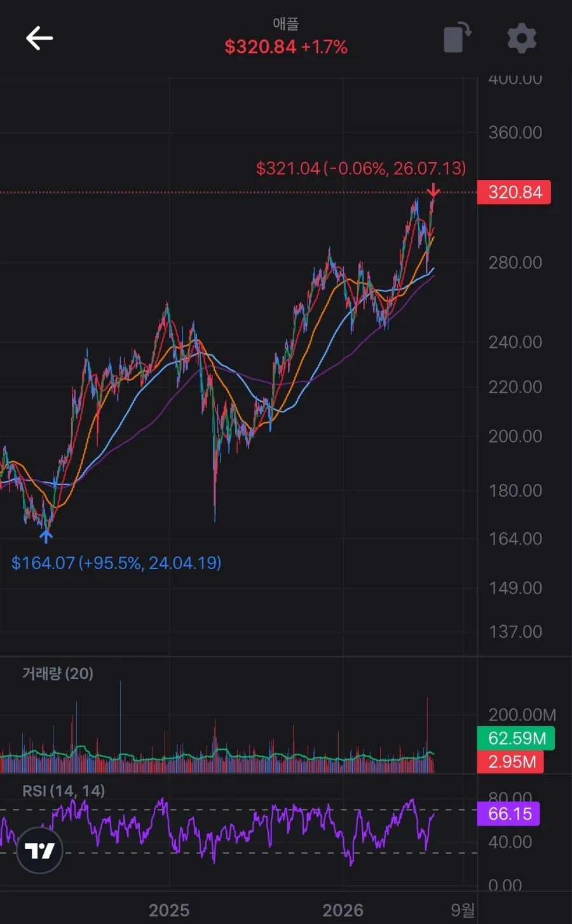Select the 2025 time axis label

pos(169,910)
